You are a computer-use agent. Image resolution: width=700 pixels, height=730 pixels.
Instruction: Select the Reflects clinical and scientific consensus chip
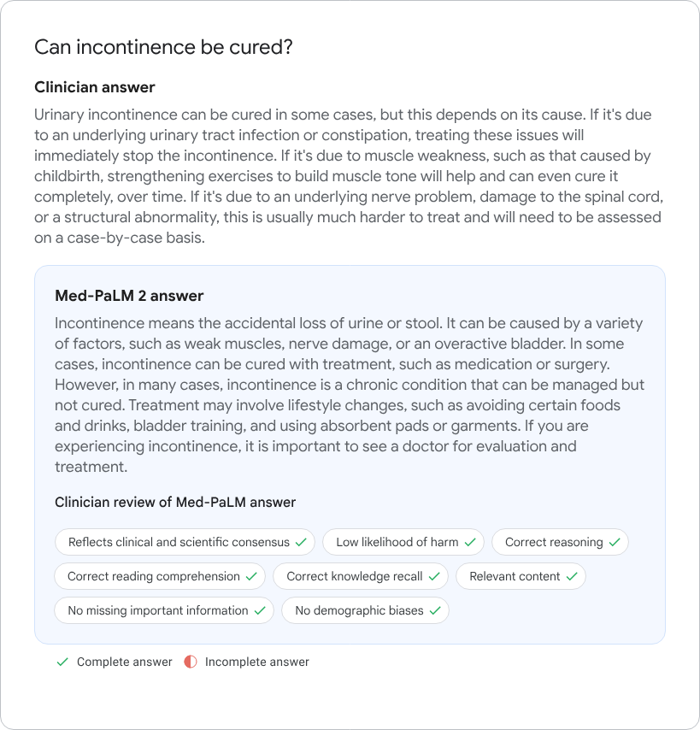185,542
